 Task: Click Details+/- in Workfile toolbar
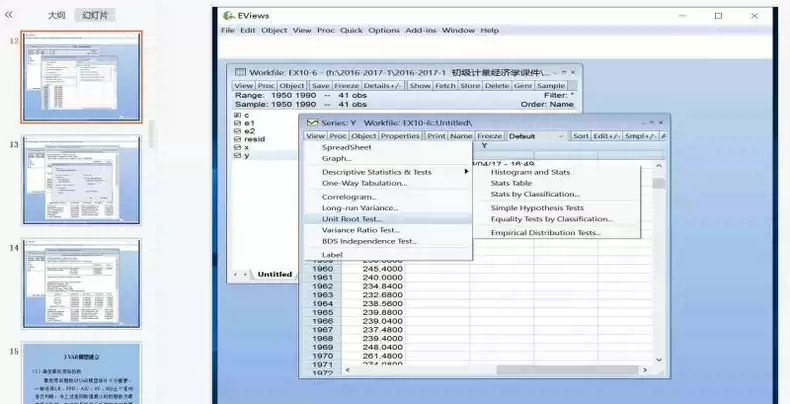tap(382, 86)
